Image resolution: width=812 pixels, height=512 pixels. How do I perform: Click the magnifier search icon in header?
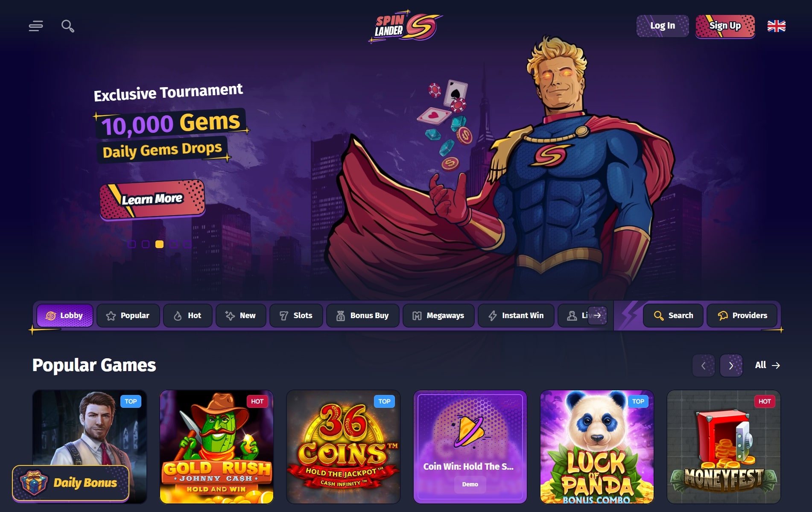click(x=67, y=26)
